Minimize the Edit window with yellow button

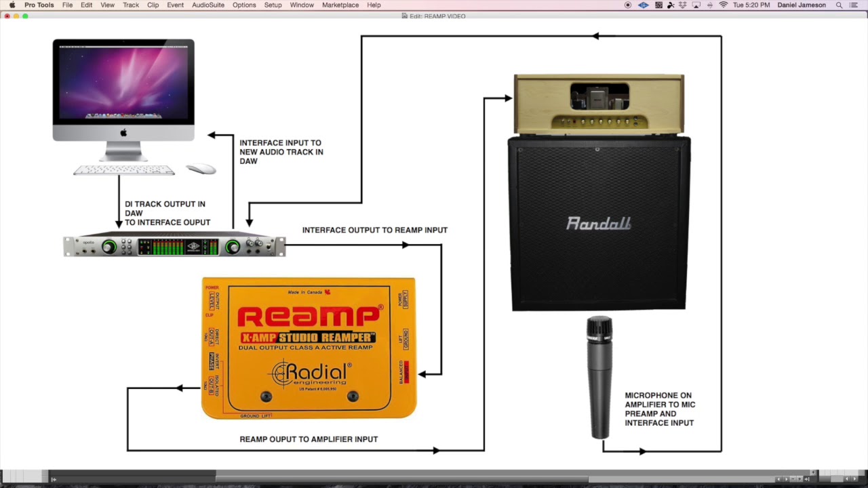click(x=16, y=16)
